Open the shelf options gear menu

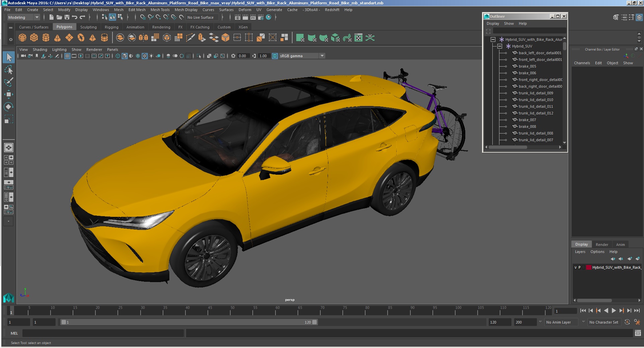pyautogui.click(x=11, y=39)
